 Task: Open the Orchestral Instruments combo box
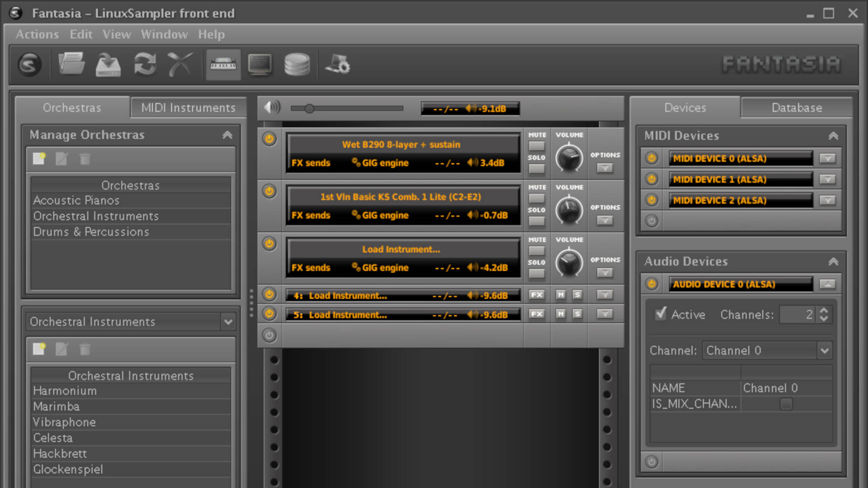pyautogui.click(x=228, y=322)
